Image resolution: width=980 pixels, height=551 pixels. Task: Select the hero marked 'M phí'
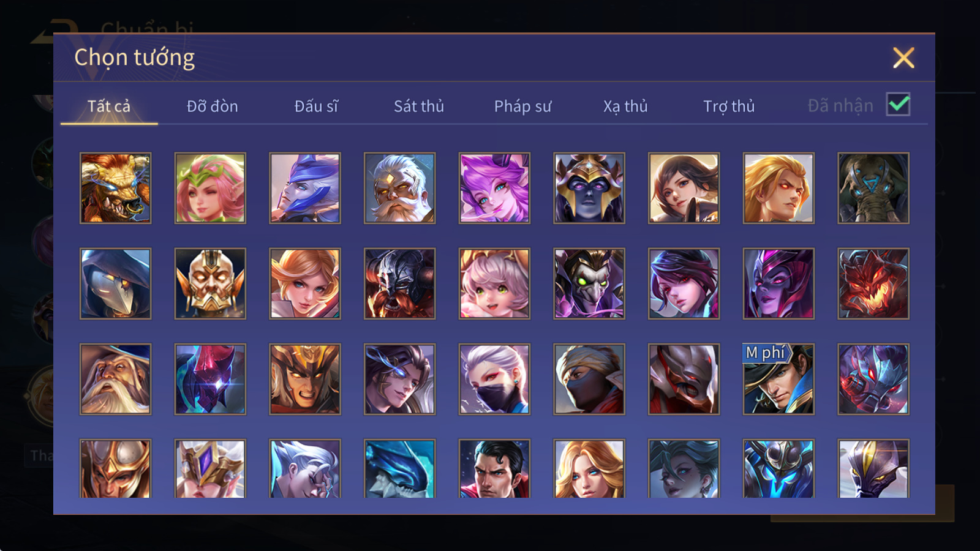click(778, 379)
